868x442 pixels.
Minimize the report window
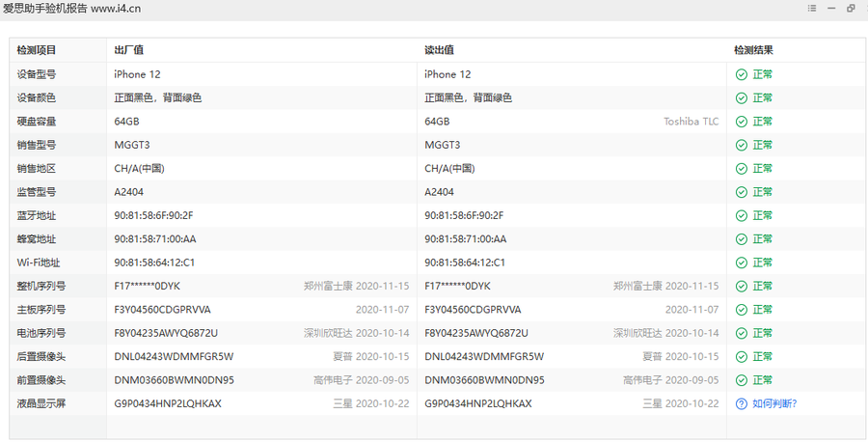pos(831,8)
